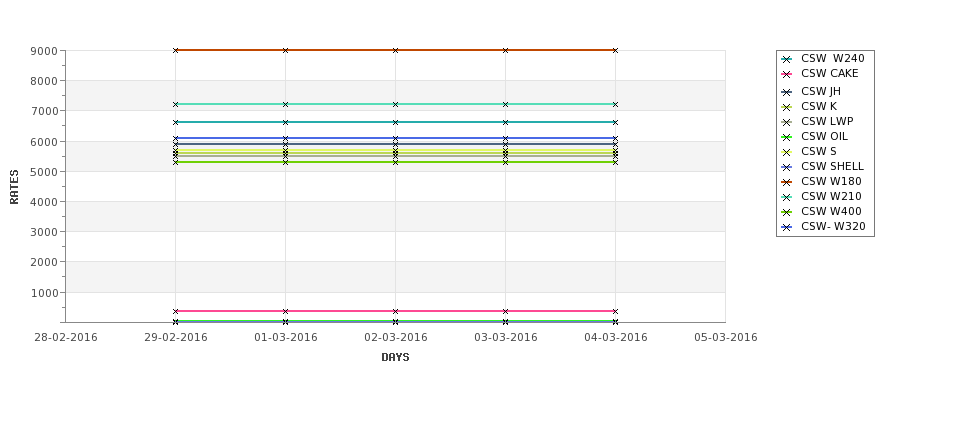
Task: Click the 6600 series point on 03-03-2016
Action: 506,122
